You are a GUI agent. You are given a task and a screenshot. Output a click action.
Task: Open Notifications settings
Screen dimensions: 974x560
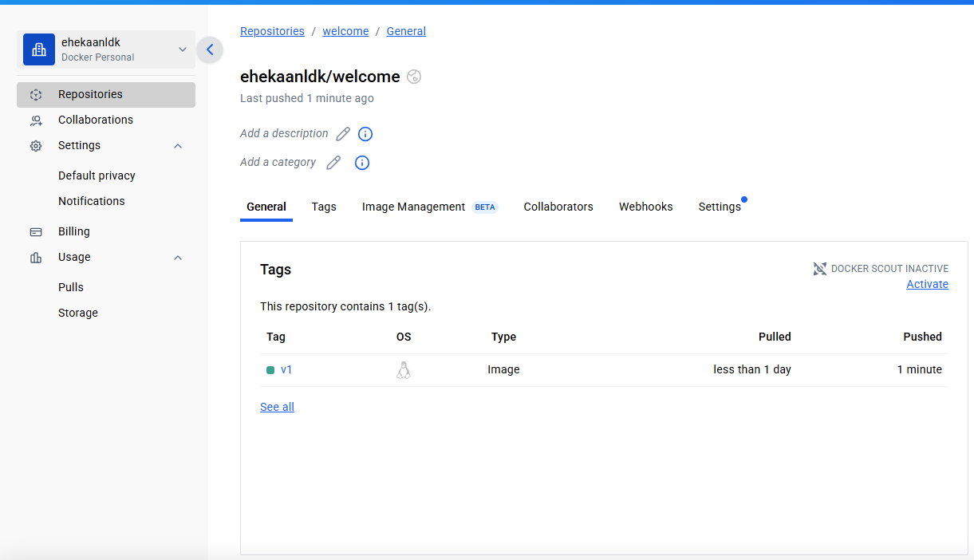(x=92, y=201)
